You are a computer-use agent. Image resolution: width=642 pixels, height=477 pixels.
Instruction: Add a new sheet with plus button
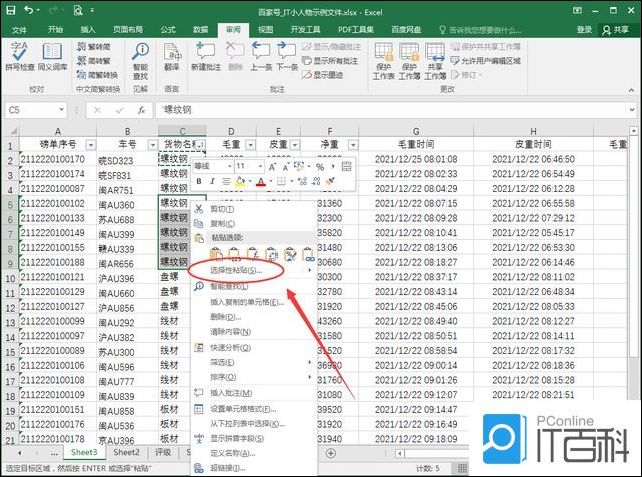click(331, 453)
